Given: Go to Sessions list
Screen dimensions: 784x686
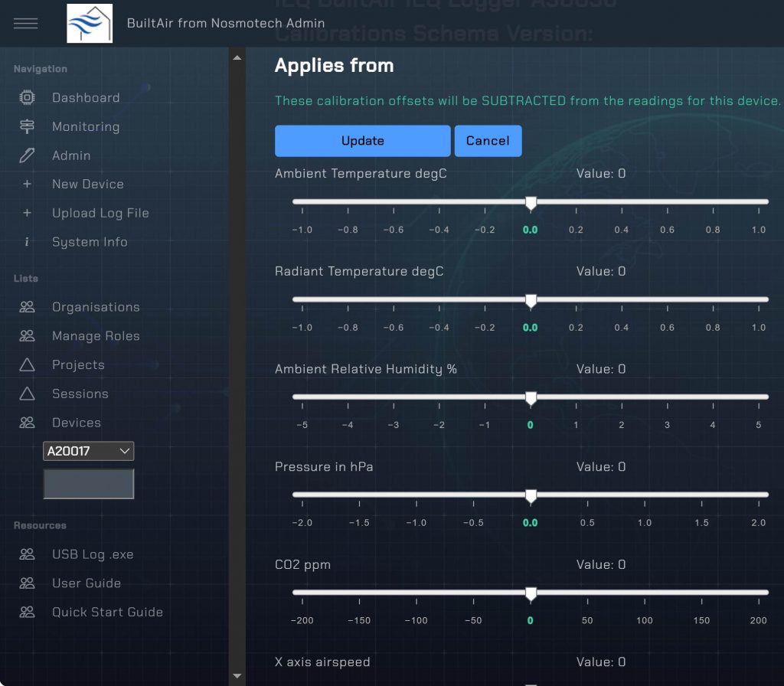Looking at the screenshot, I should (80, 394).
